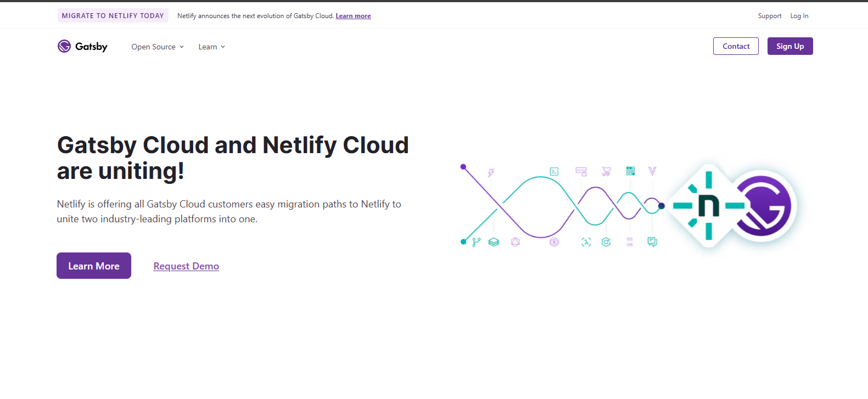The image size is (868, 399).
Task: Click the green grid icon in illustration
Action: (630, 171)
